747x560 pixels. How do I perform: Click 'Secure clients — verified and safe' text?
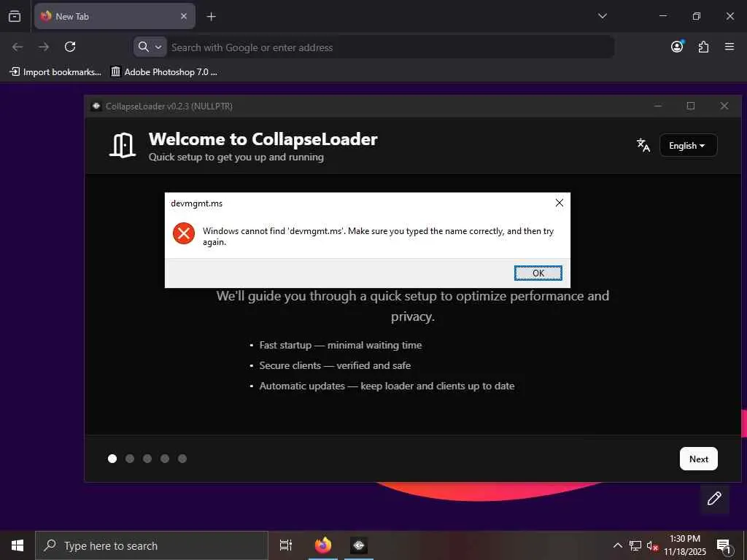335,365
